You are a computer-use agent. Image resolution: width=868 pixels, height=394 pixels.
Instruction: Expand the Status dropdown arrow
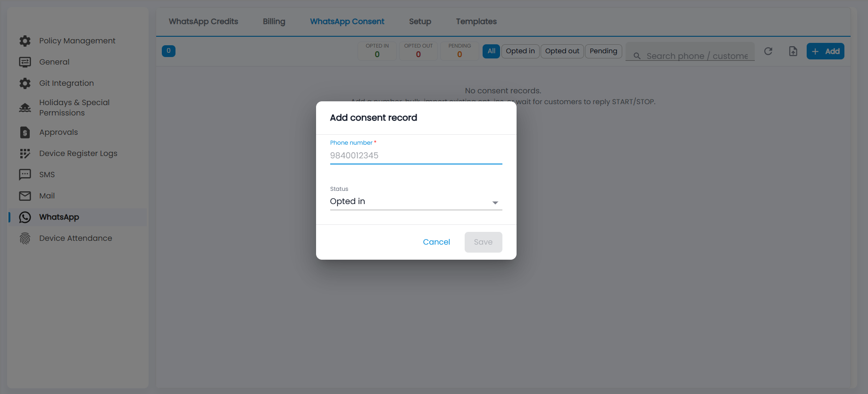click(x=495, y=203)
